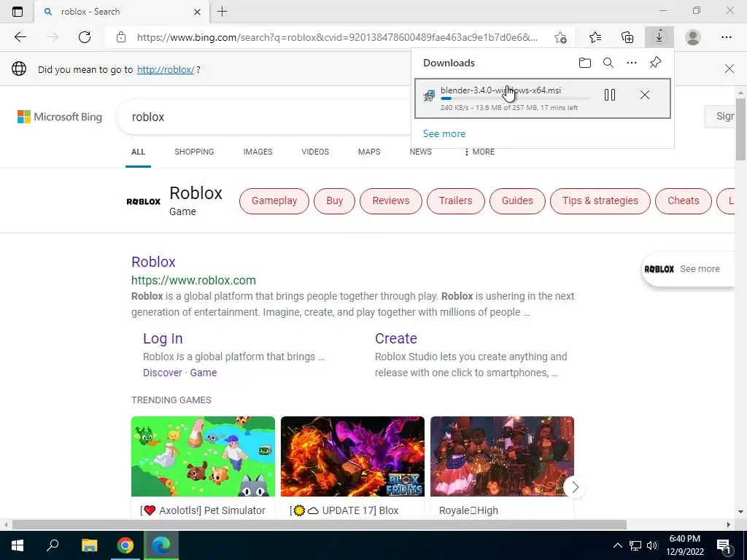Image resolution: width=747 pixels, height=560 pixels.
Task: Switch to the MAPS tab
Action: pyautogui.click(x=369, y=152)
